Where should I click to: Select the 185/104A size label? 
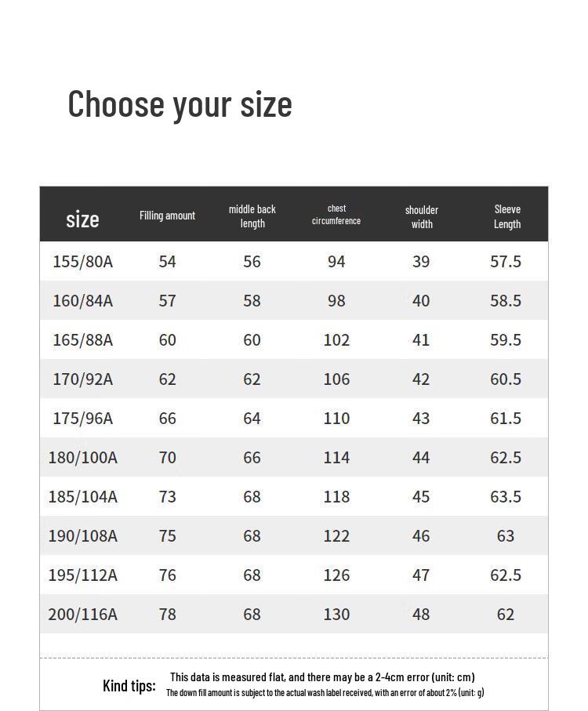[82, 496]
